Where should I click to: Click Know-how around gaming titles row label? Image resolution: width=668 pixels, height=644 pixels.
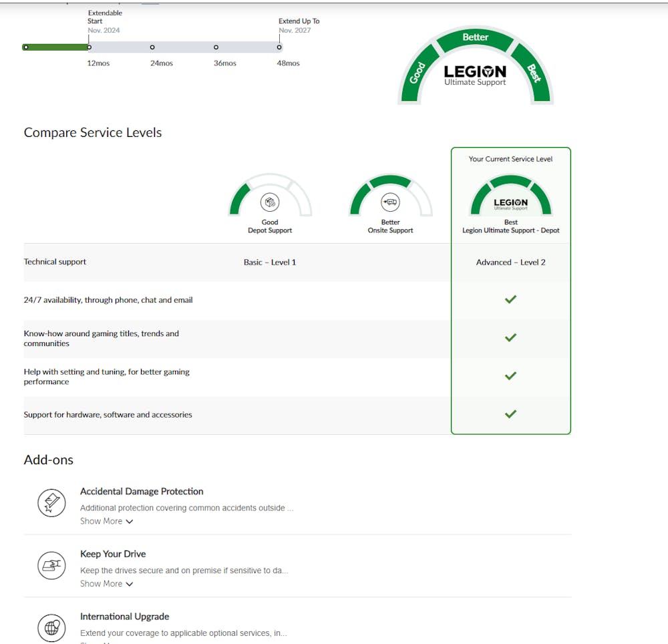pyautogui.click(x=102, y=338)
